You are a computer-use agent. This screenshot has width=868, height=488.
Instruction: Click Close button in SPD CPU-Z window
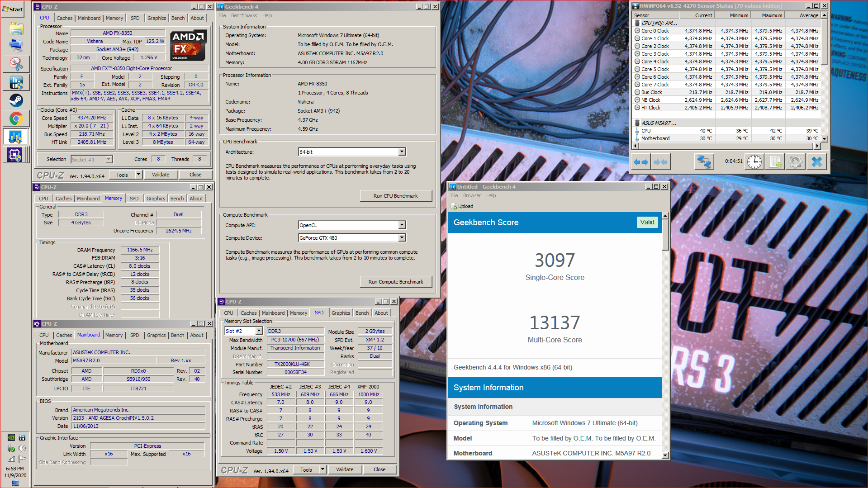[379, 469]
